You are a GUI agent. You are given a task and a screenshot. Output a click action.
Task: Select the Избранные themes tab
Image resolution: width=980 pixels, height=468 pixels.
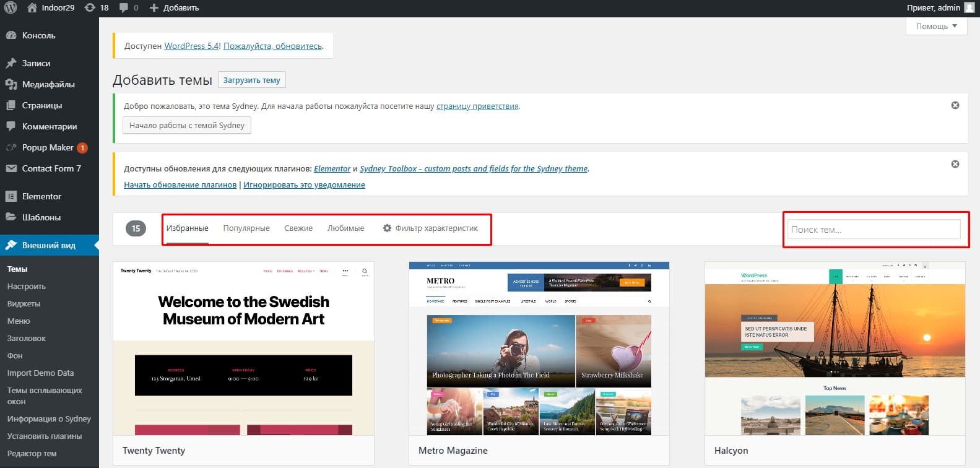coord(187,228)
